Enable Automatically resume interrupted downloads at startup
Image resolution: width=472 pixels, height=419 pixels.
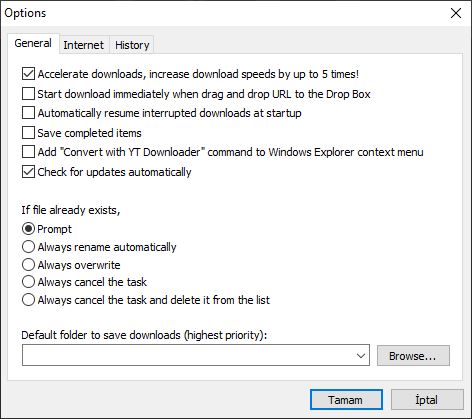[28, 113]
